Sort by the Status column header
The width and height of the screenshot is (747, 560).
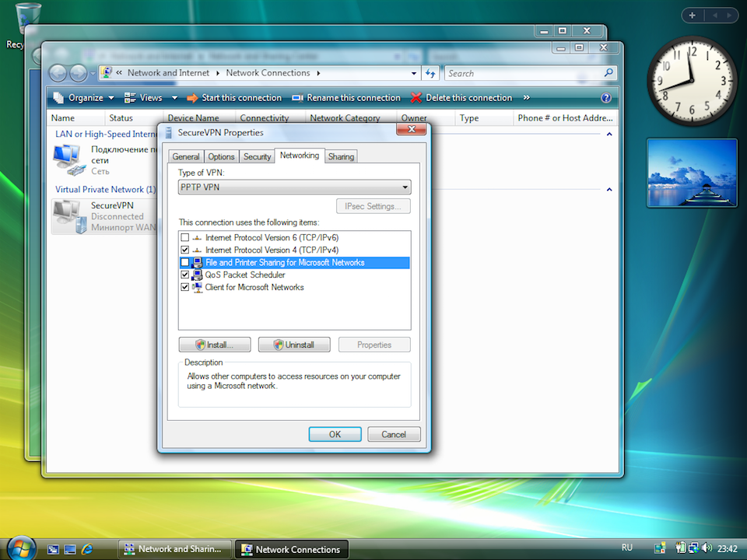(x=133, y=117)
